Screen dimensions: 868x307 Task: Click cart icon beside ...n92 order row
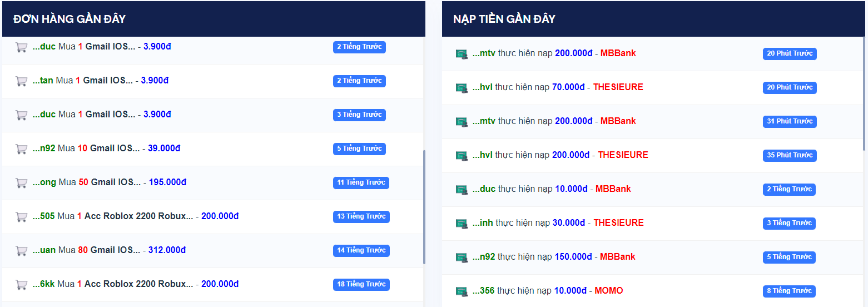pos(21,149)
